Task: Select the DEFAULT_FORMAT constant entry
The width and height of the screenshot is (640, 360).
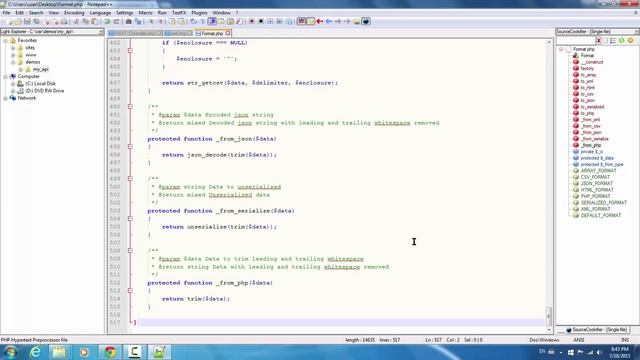Action: pos(600,215)
